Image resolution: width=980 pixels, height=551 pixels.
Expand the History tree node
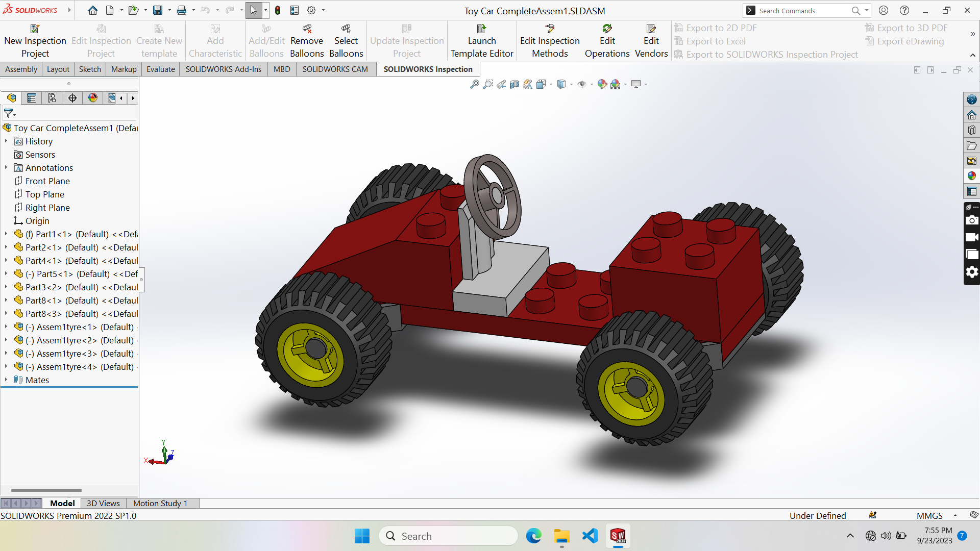pyautogui.click(x=6, y=141)
